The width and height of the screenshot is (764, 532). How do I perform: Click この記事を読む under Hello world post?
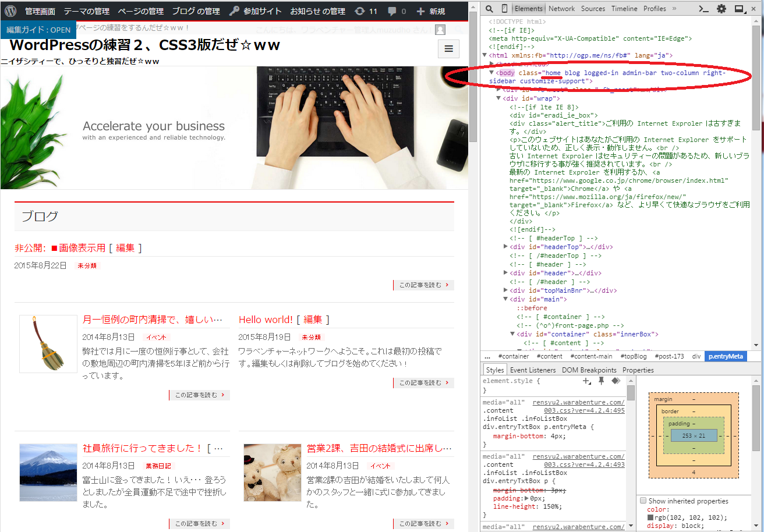pyautogui.click(x=423, y=383)
